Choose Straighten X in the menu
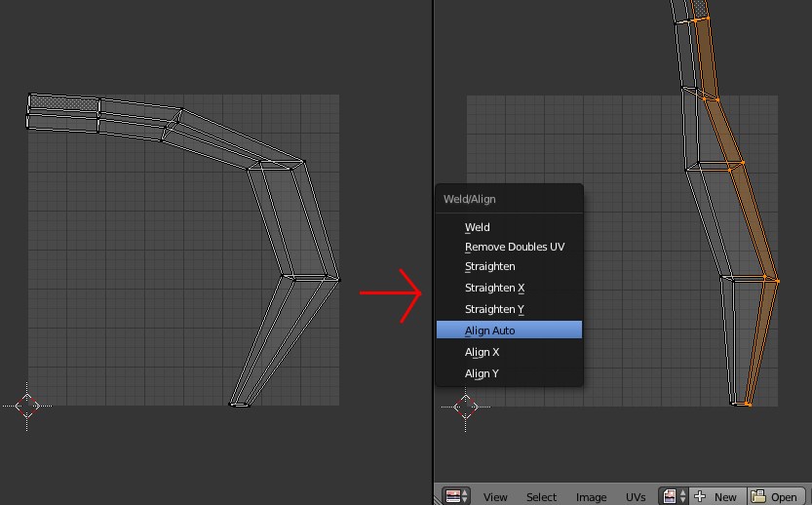 click(509, 288)
